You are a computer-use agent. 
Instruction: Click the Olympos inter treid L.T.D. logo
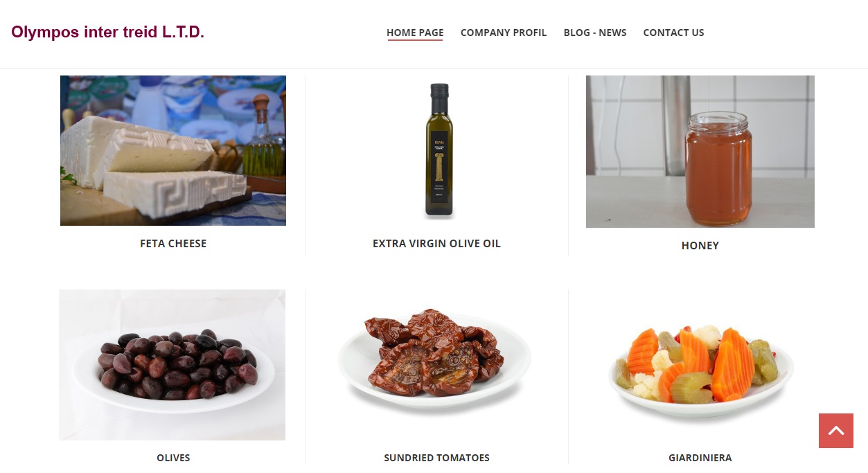pos(107,32)
